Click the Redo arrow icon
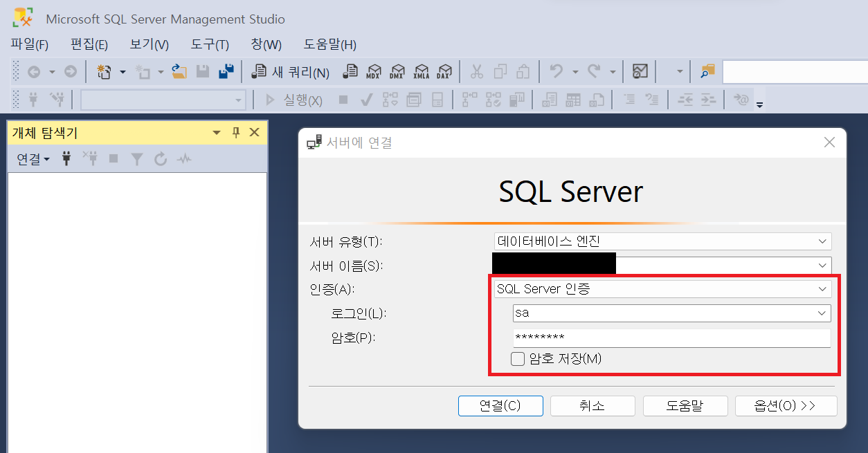Image resolution: width=868 pixels, height=453 pixels. [x=594, y=71]
